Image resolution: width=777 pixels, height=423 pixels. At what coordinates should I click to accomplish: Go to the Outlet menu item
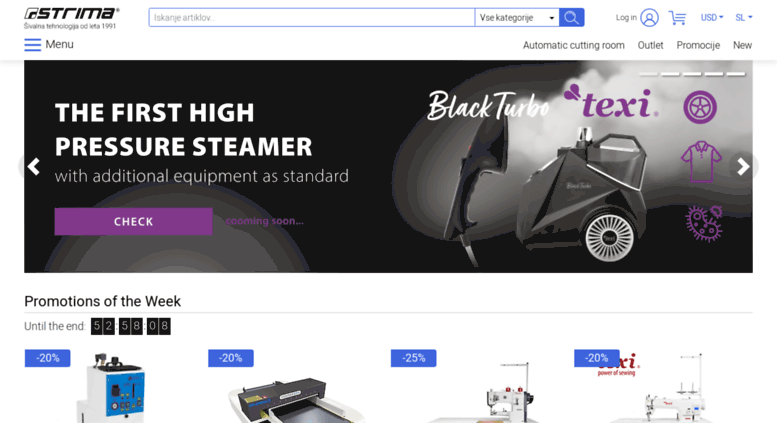tap(650, 45)
